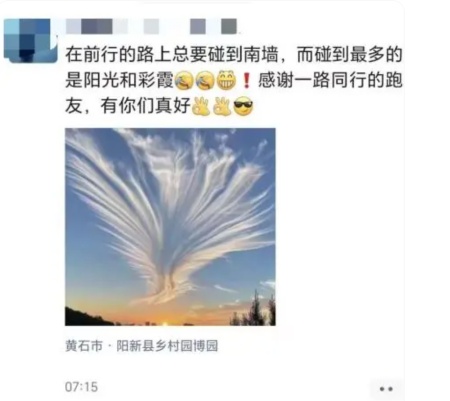Click the setting sun in the photo
The height and width of the screenshot is (401, 450).
pyautogui.click(x=164, y=323)
